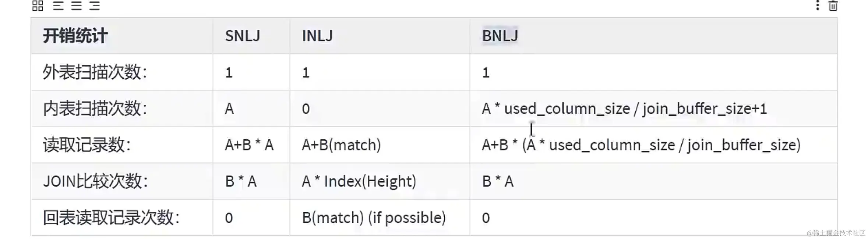
Task: Click the 外表扫描次数 row label
Action: (95, 72)
